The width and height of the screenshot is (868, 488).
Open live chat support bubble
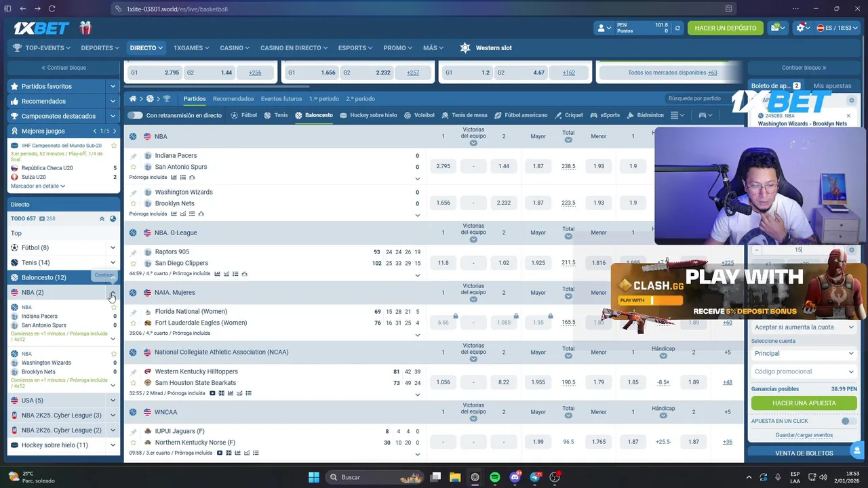click(857, 449)
